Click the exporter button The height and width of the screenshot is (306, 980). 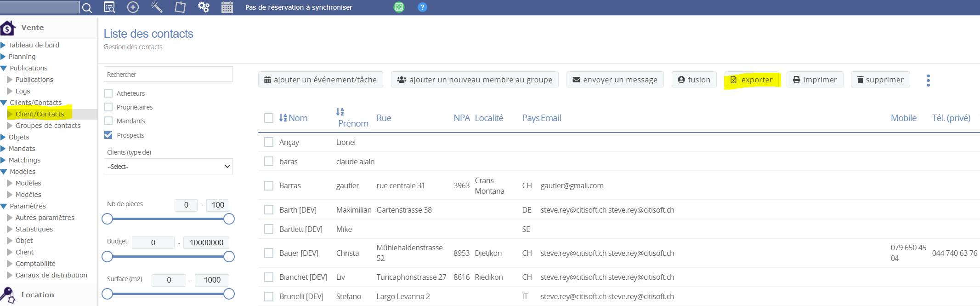tap(752, 80)
